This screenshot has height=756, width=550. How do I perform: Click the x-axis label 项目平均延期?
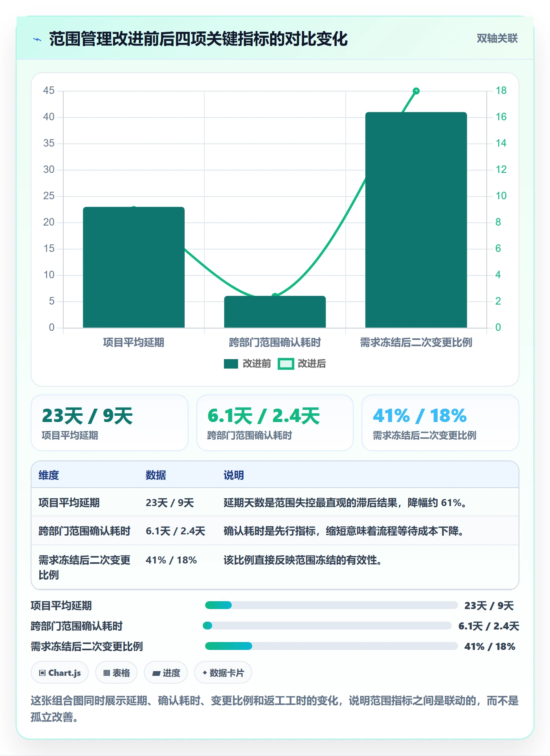[134, 342]
